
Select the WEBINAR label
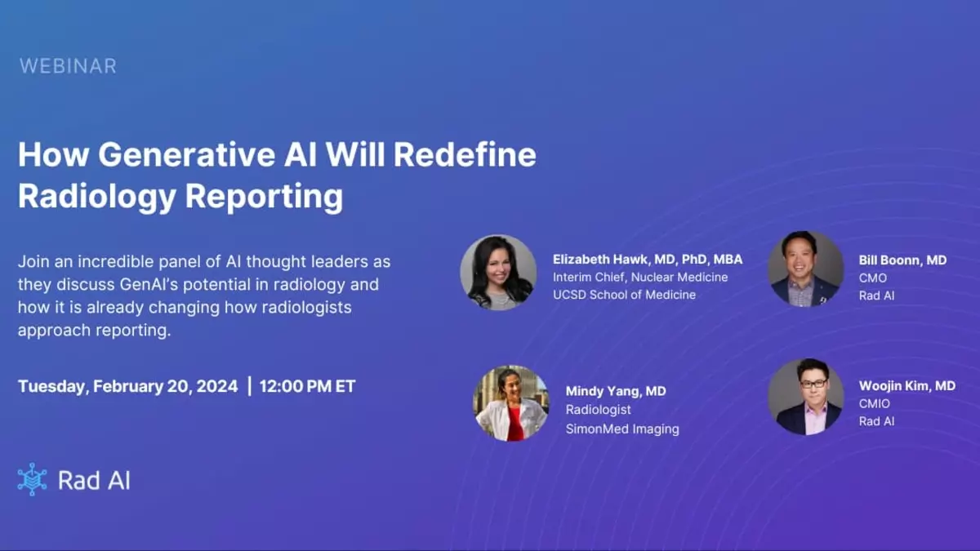tap(67, 66)
